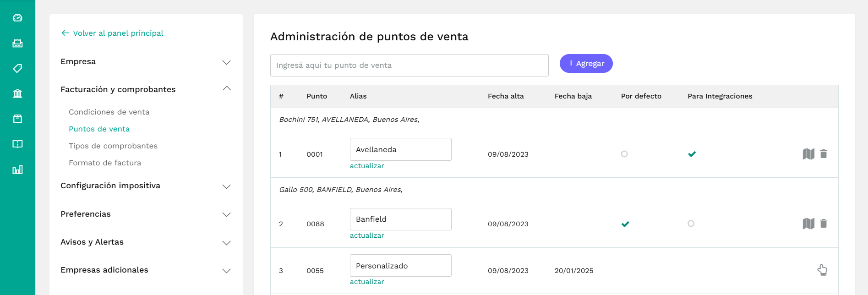Expand Configuración impositiva section
This screenshot has width=868, height=295.
click(226, 186)
